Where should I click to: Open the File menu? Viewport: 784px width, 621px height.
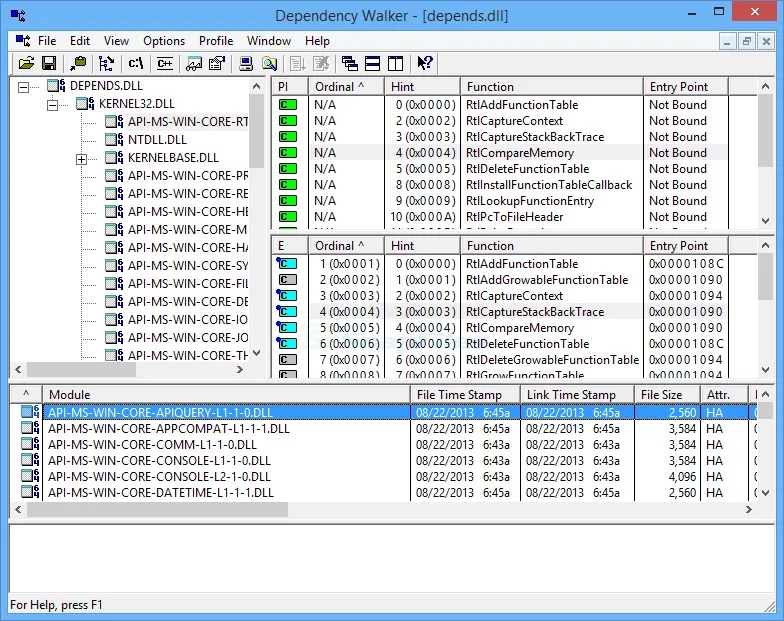click(x=47, y=40)
